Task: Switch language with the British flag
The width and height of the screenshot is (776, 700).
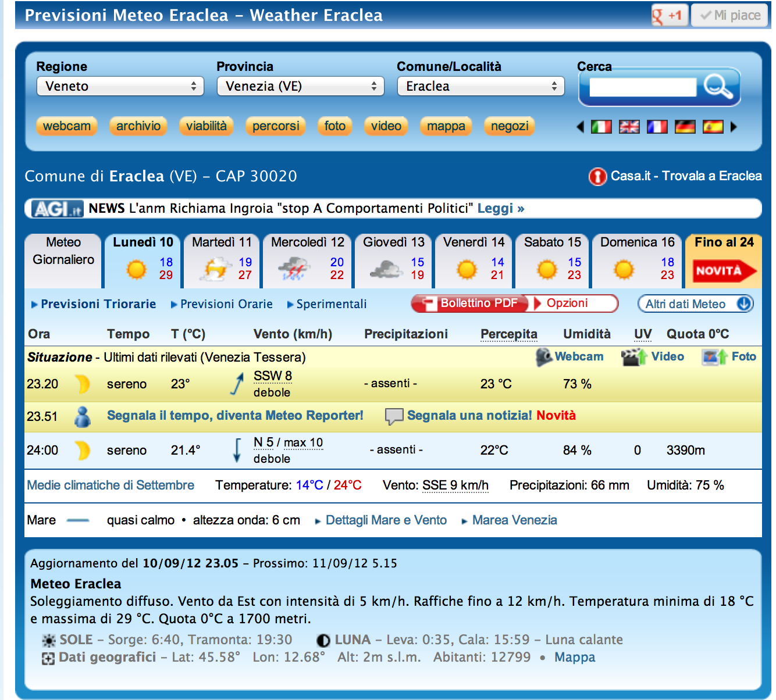Action: (x=629, y=127)
